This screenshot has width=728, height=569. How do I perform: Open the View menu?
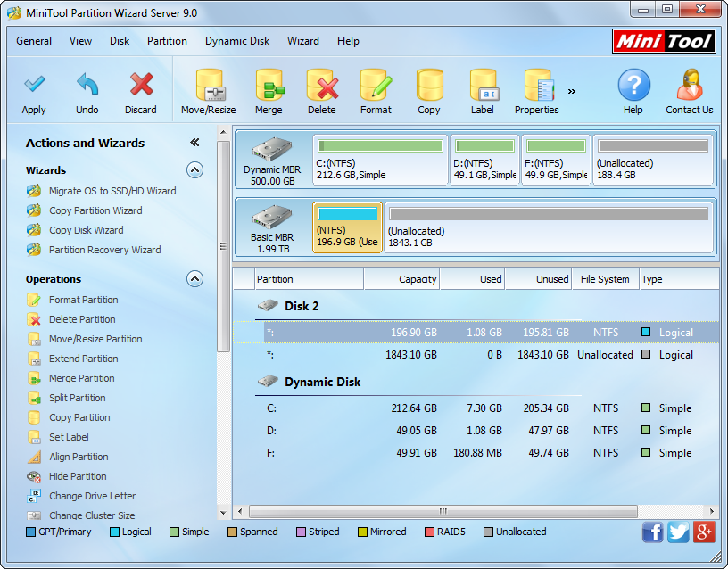pos(81,41)
